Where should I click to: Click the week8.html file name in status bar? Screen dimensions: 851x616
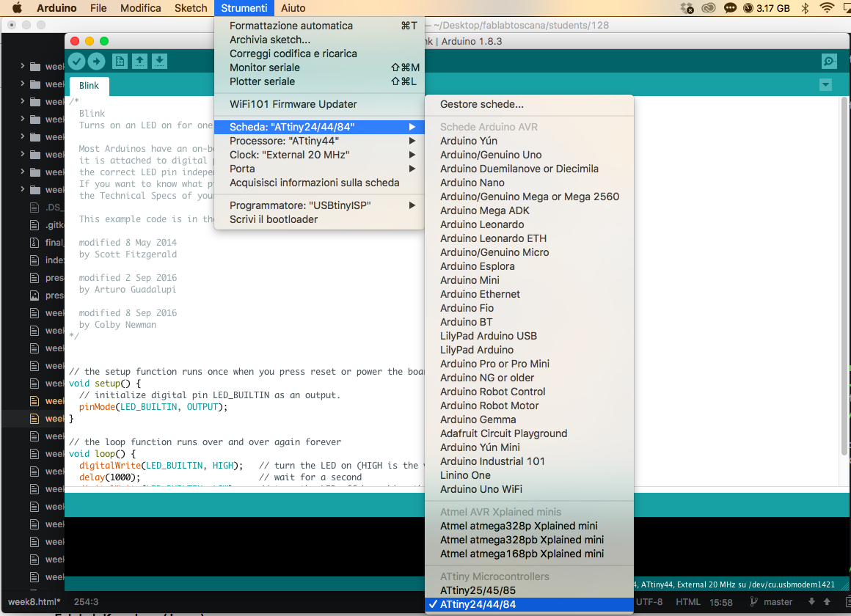coord(34,602)
